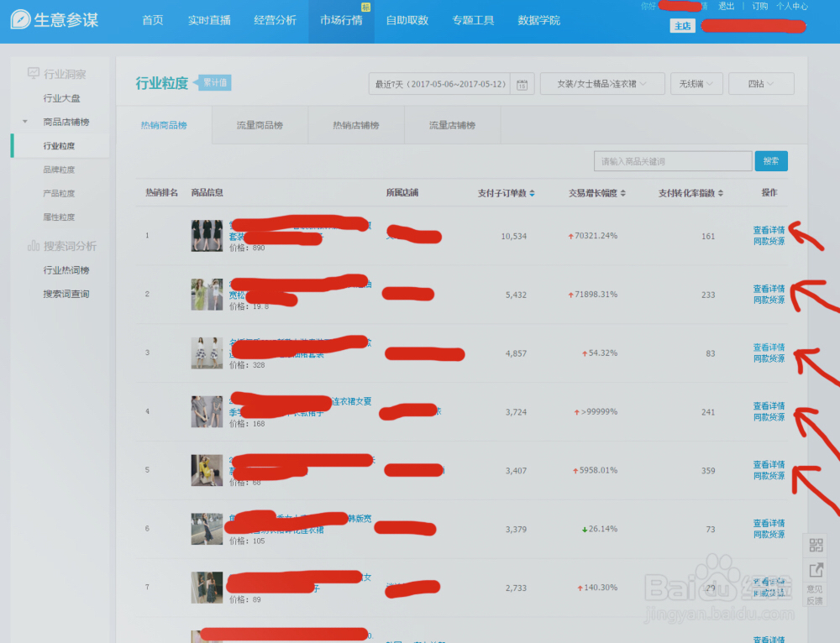Click the 主店 button
The width and height of the screenshot is (840, 643).
682,26
